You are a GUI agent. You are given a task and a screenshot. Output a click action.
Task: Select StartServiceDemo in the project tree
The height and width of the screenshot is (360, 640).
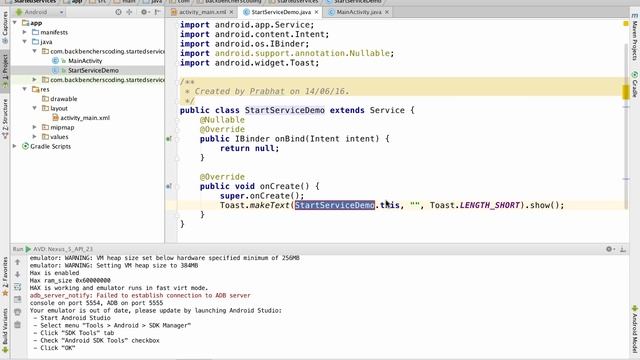93,70
